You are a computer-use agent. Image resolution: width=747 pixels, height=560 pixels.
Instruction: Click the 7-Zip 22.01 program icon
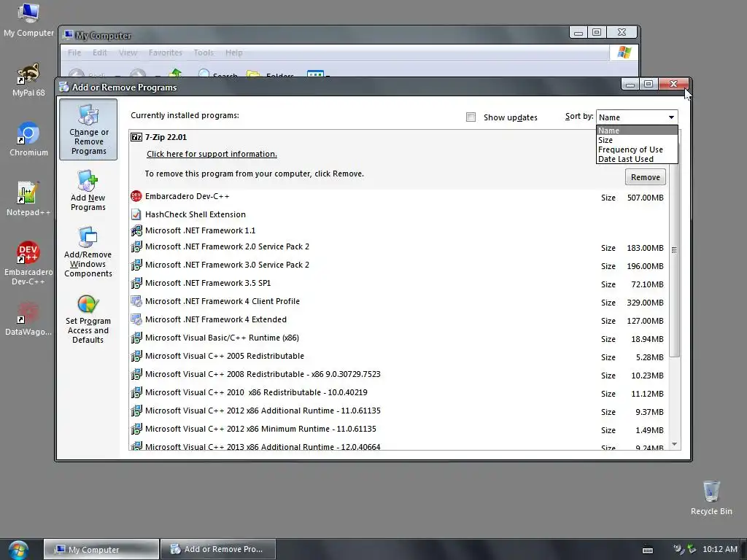(136, 137)
